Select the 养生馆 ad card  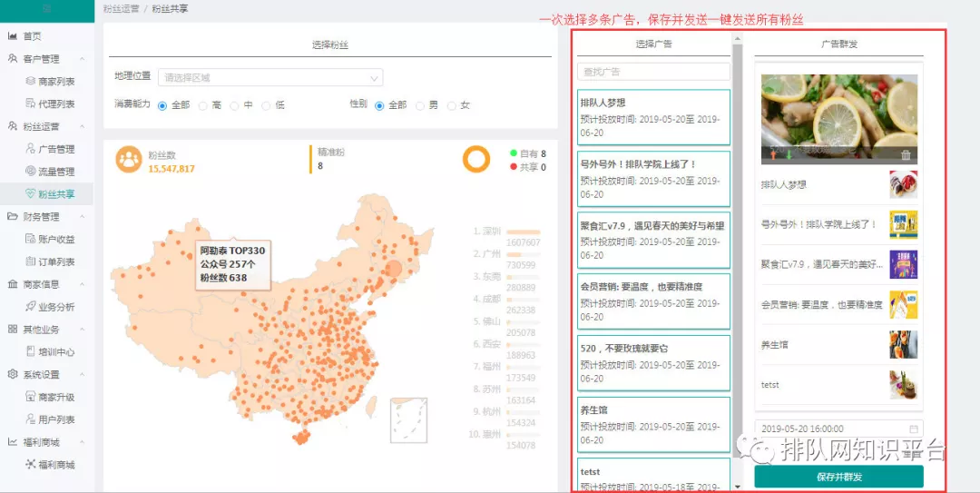653,424
